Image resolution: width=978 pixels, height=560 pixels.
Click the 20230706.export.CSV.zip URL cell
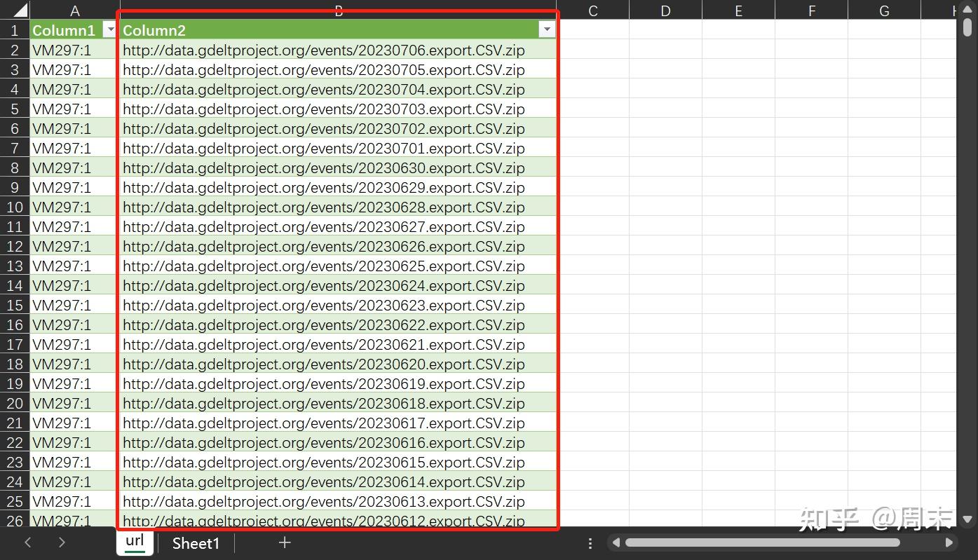tap(339, 50)
